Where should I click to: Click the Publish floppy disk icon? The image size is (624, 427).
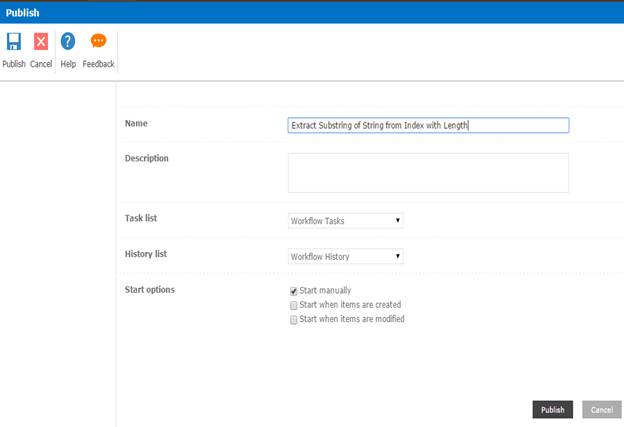click(14, 42)
